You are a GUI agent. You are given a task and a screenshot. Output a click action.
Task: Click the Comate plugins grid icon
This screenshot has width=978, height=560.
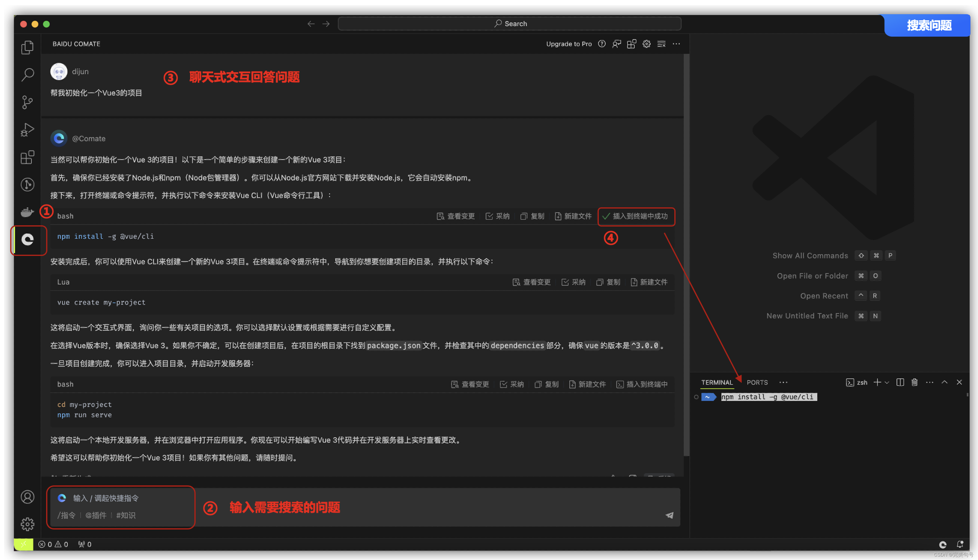tap(631, 44)
